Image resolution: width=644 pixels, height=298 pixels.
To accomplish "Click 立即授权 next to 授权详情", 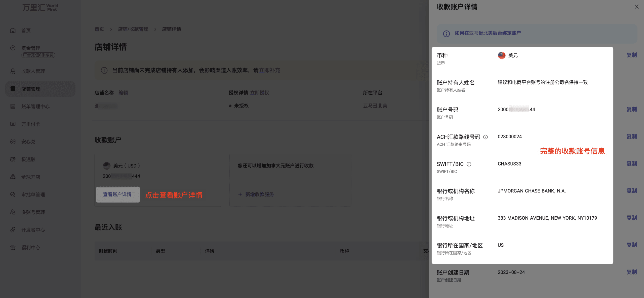I will click(x=259, y=93).
